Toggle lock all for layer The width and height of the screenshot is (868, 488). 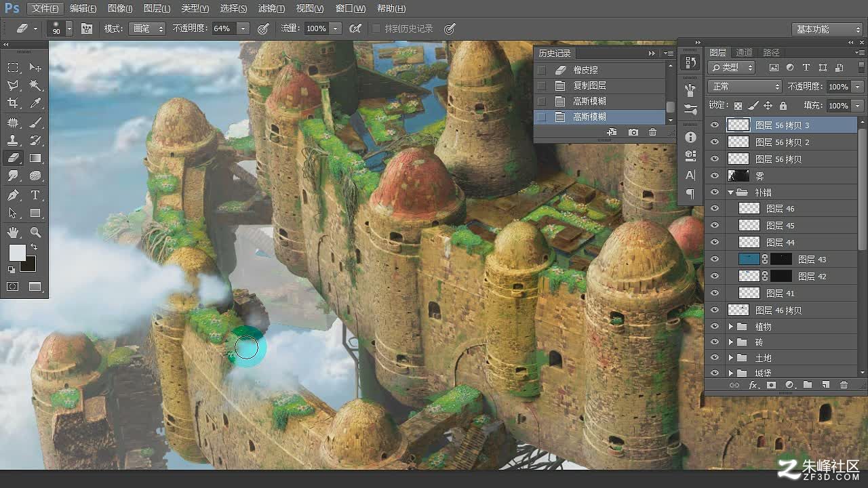(x=783, y=106)
